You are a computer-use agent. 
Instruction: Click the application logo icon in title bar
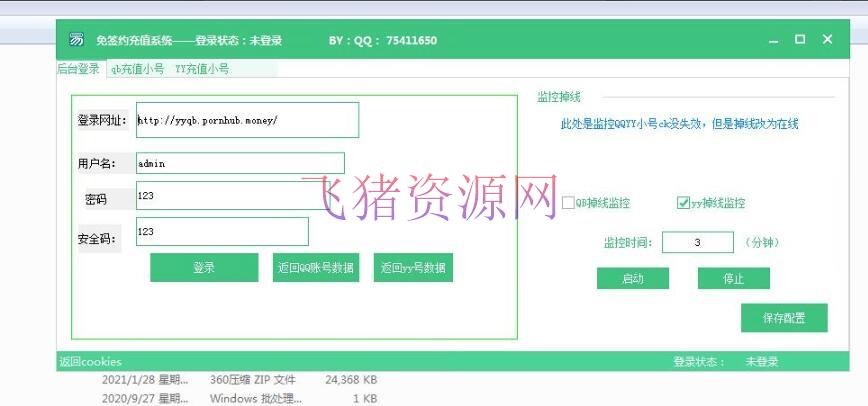pos(77,40)
